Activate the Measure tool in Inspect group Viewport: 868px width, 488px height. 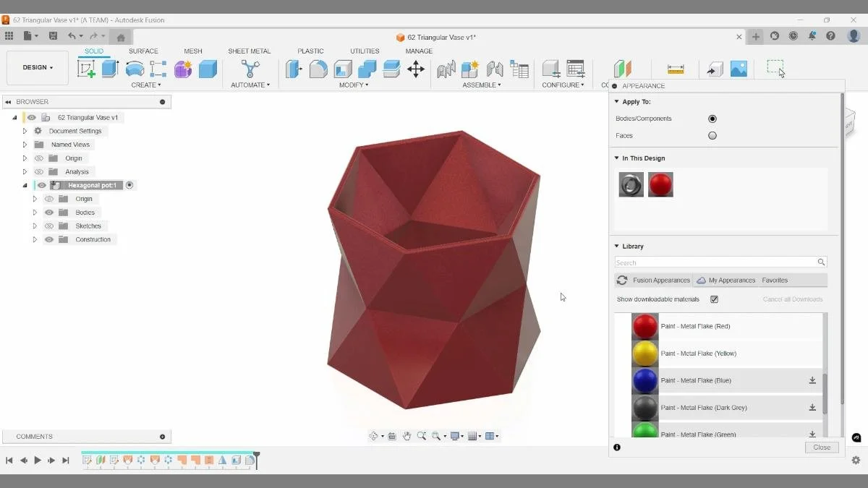675,69
